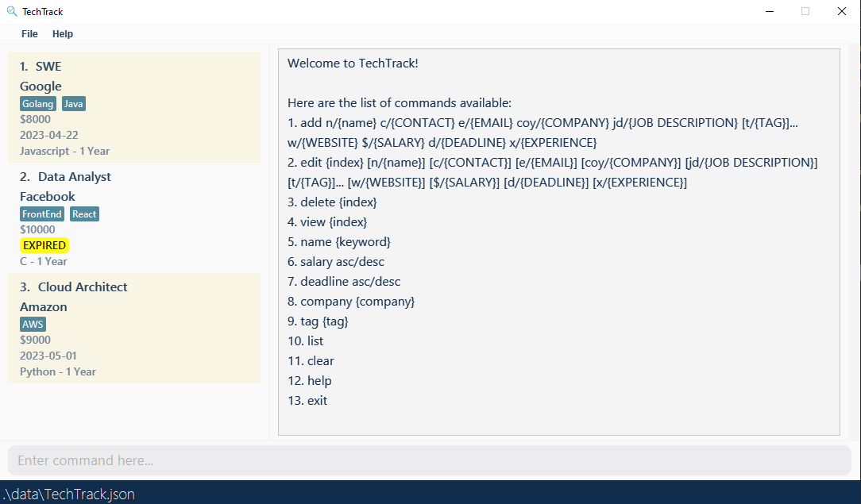Click the Amazon company name
The image size is (861, 504).
(44, 306)
